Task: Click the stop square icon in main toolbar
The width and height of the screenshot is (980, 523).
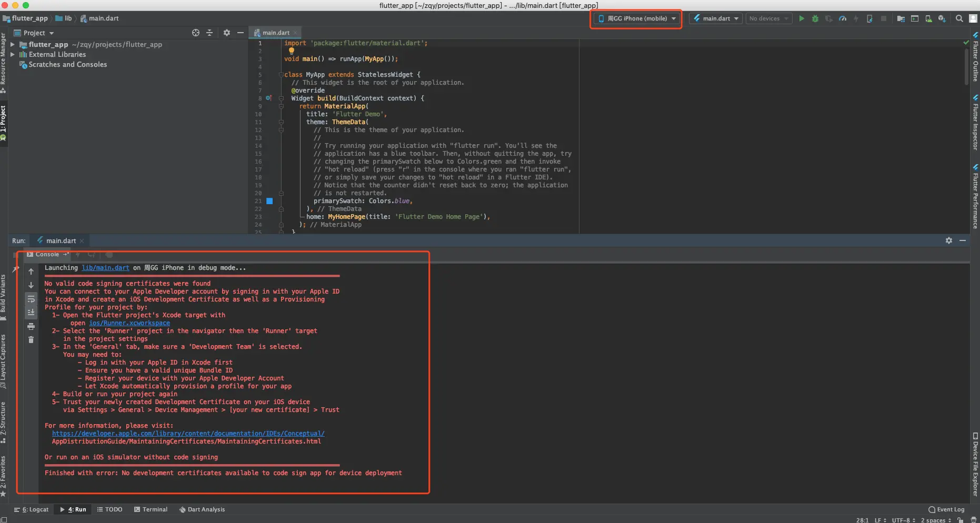Action: tap(884, 18)
